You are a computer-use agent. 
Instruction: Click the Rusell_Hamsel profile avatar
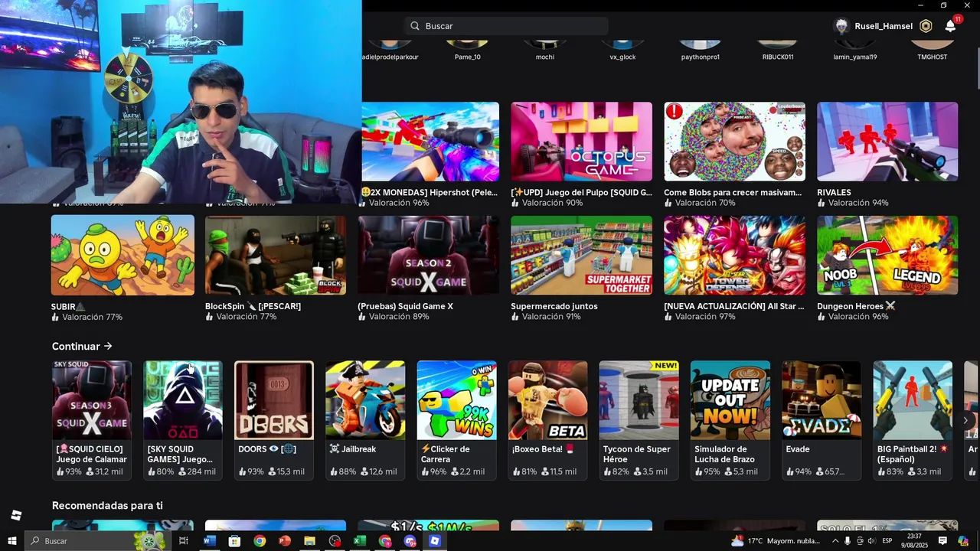(841, 26)
